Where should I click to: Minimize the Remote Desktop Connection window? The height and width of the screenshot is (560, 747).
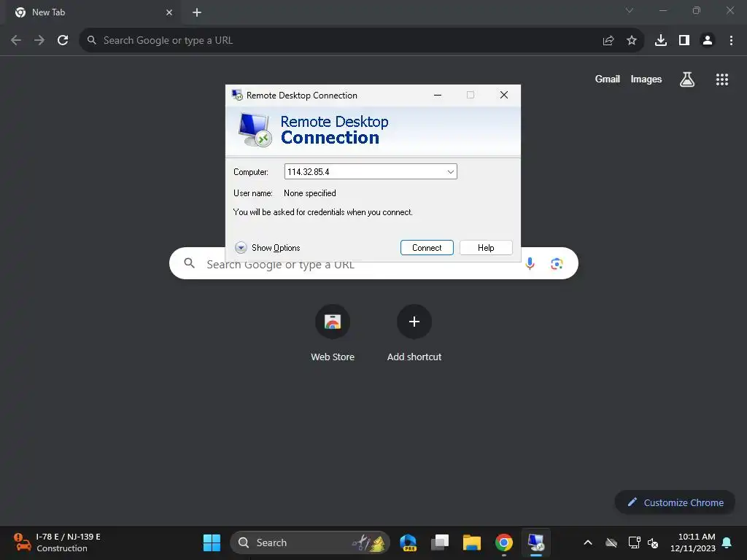438,96
